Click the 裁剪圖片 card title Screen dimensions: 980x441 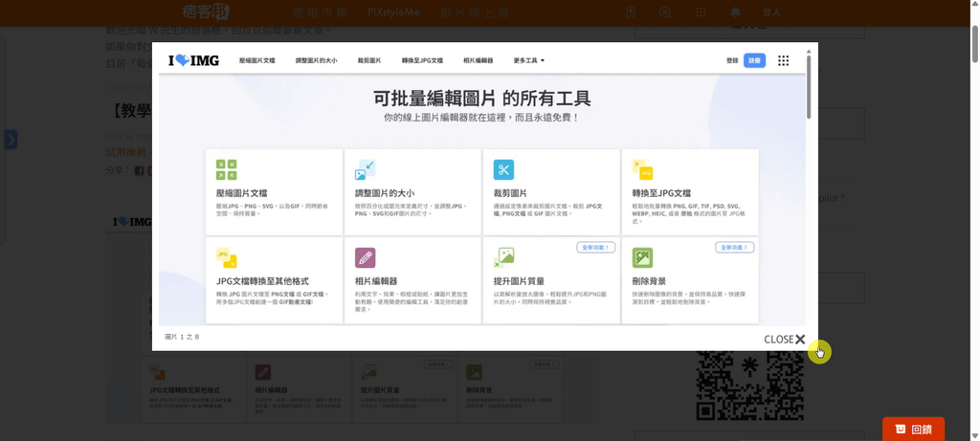510,193
